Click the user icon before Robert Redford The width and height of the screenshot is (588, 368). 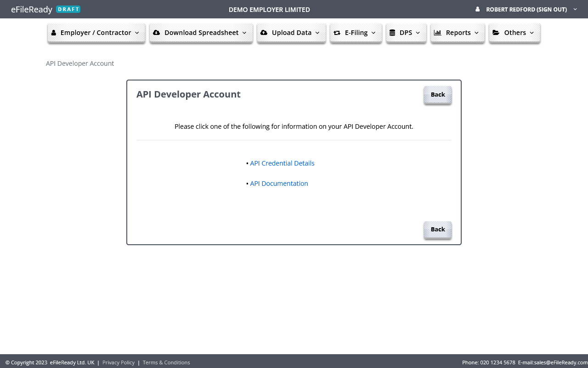pyautogui.click(x=478, y=9)
